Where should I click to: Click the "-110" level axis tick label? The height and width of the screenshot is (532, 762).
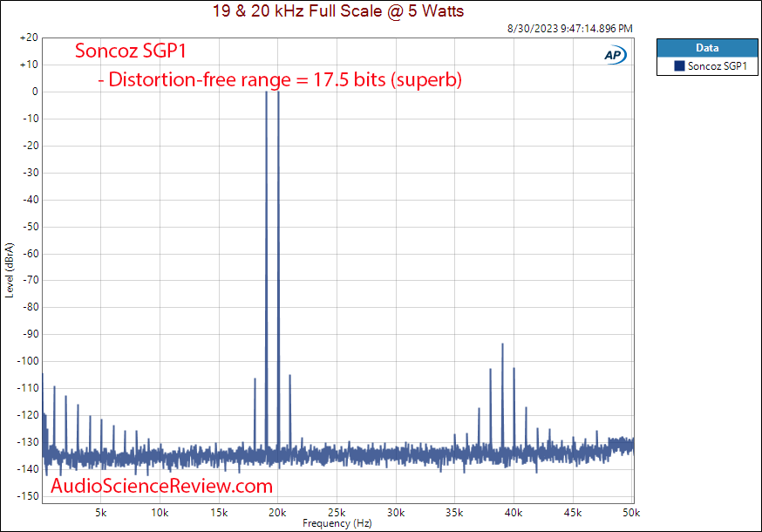point(28,388)
